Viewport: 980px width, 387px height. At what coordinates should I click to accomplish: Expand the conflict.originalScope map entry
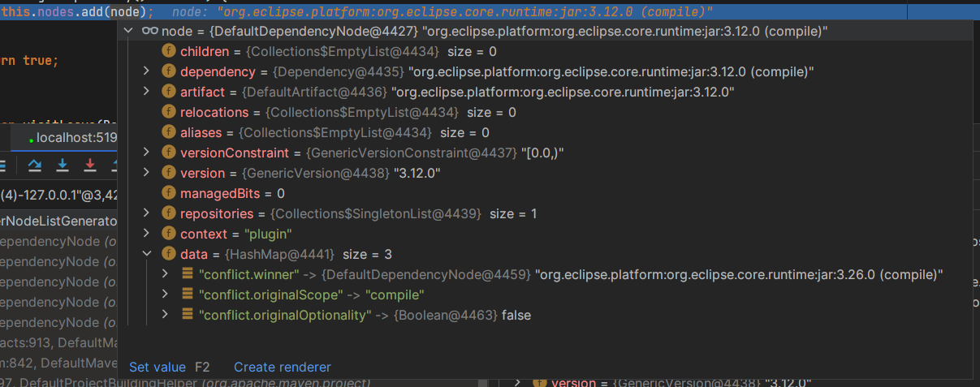point(166,295)
